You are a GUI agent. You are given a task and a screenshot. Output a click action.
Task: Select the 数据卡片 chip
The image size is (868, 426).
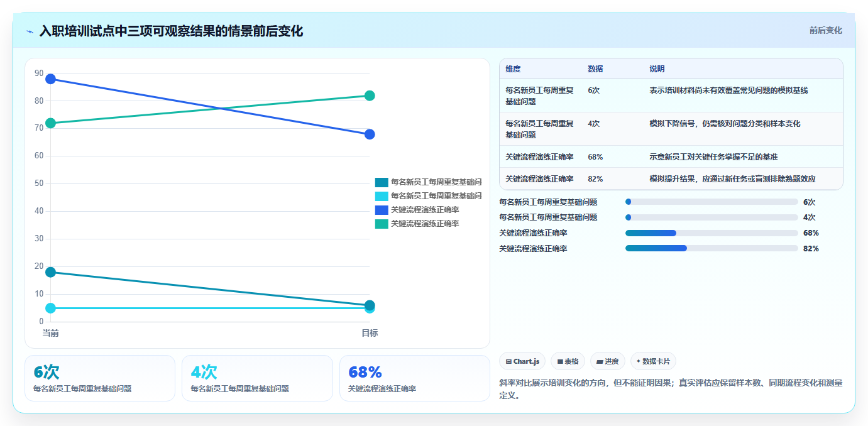pos(653,361)
